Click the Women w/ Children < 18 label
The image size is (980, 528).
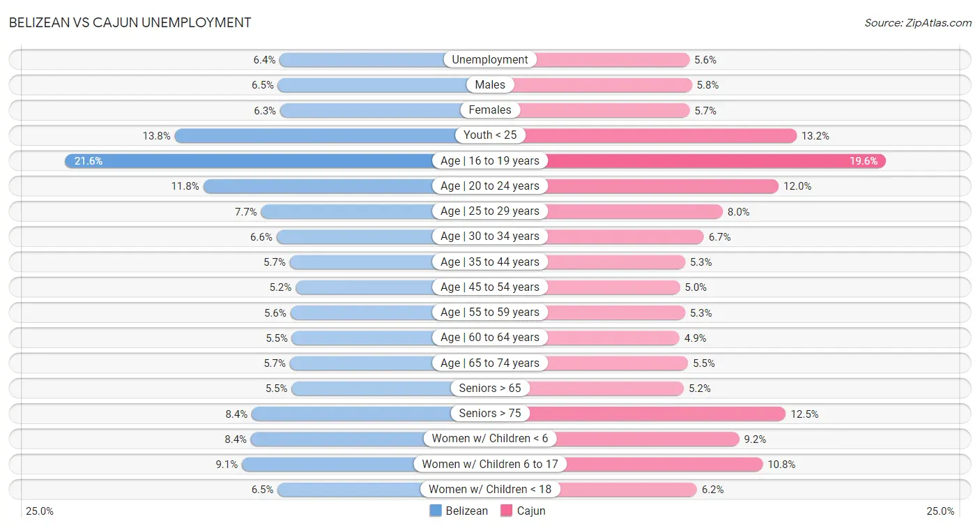coord(490,489)
